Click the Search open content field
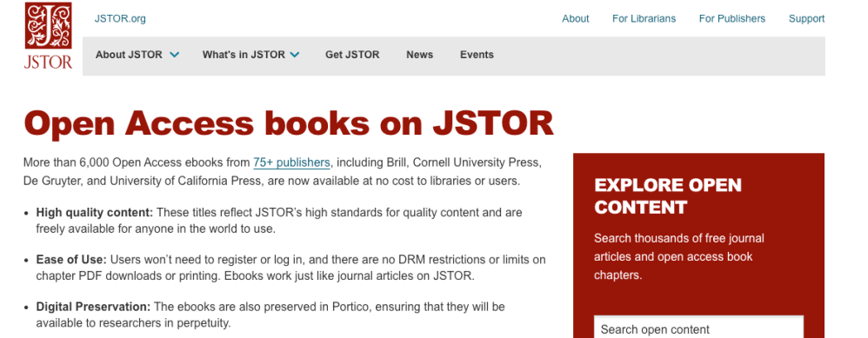This screenshot has width=868, height=338. click(698, 327)
